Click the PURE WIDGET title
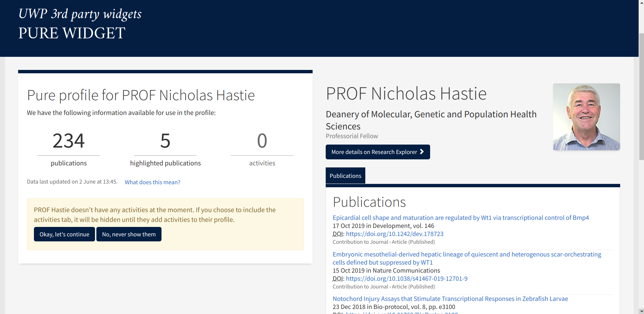Viewport: 644px width, 314px height. (x=72, y=33)
